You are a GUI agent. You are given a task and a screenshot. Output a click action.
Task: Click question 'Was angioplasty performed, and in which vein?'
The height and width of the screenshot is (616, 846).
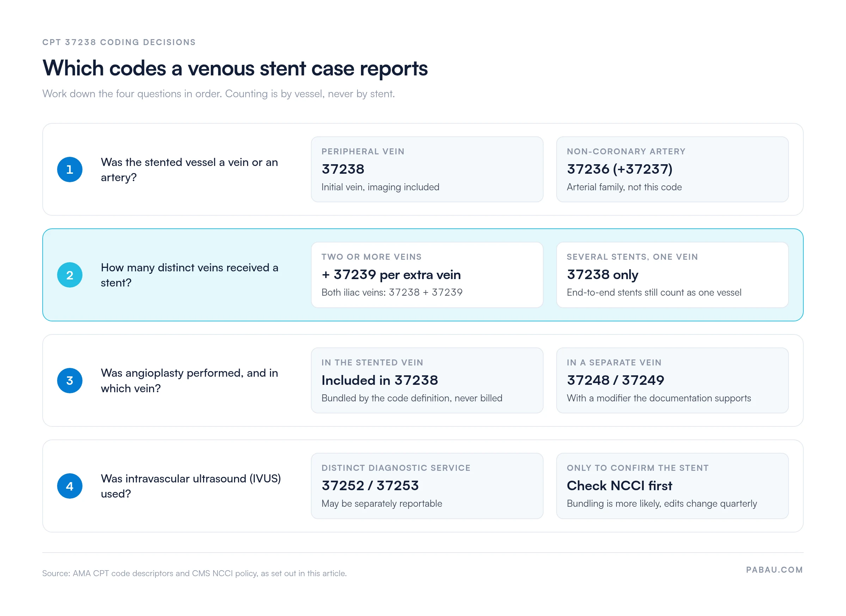190,381
